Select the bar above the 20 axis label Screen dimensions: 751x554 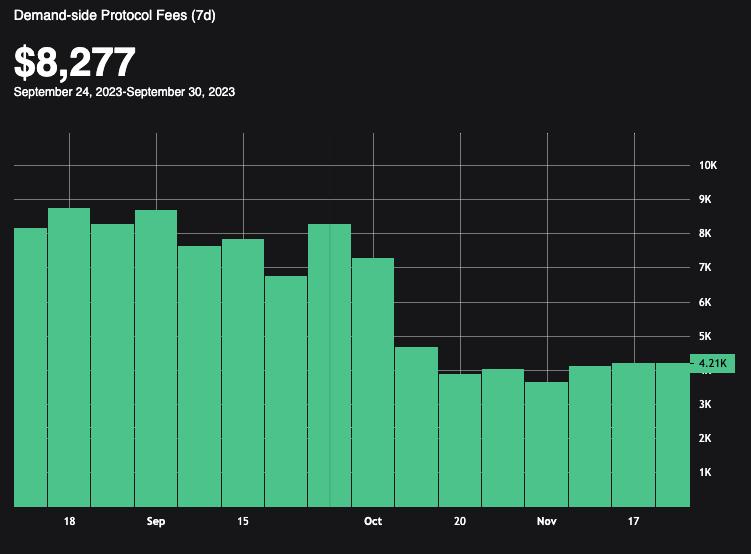tap(459, 440)
